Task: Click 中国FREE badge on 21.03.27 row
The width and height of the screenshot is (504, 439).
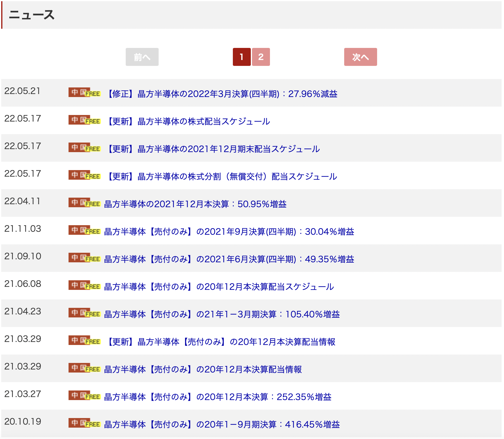Action: click(x=85, y=396)
